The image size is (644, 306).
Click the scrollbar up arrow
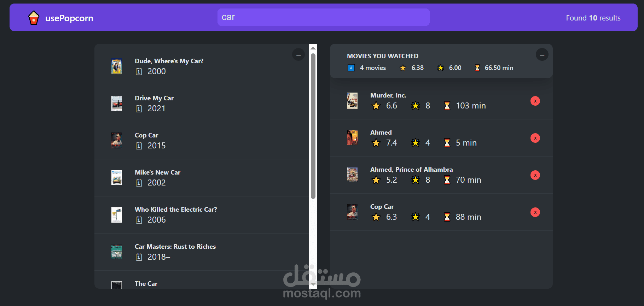point(313,48)
